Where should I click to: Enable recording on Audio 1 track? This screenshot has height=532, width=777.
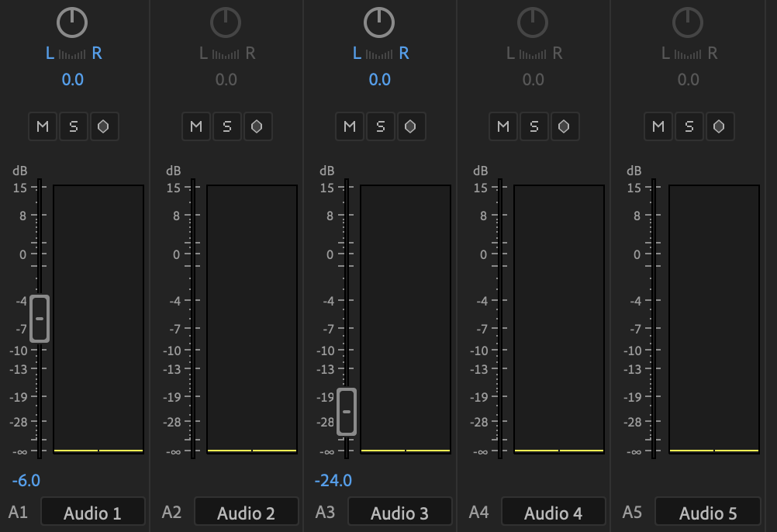104,126
